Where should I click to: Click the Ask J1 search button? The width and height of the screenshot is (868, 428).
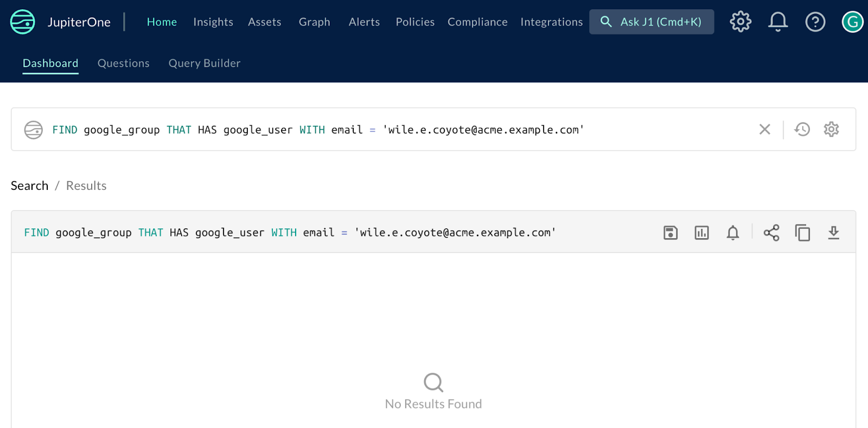click(x=651, y=22)
